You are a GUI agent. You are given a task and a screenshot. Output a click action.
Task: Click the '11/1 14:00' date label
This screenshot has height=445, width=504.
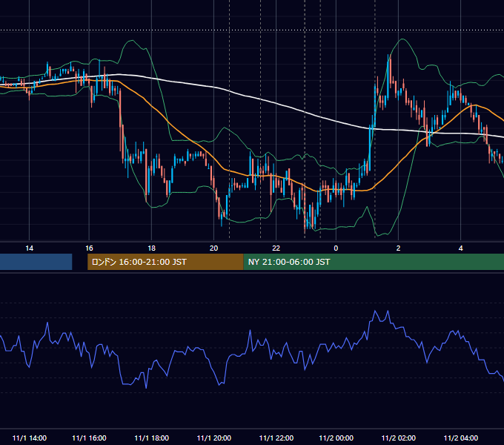click(x=29, y=438)
